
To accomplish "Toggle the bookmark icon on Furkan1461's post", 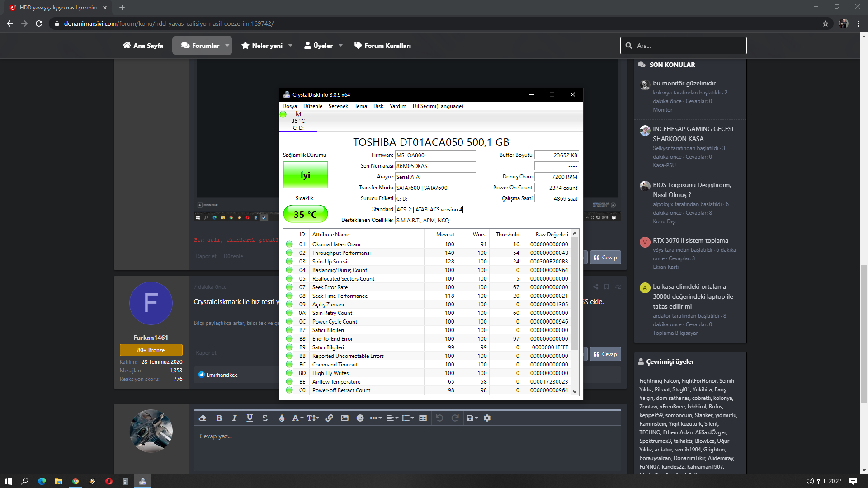I will click(x=606, y=286).
